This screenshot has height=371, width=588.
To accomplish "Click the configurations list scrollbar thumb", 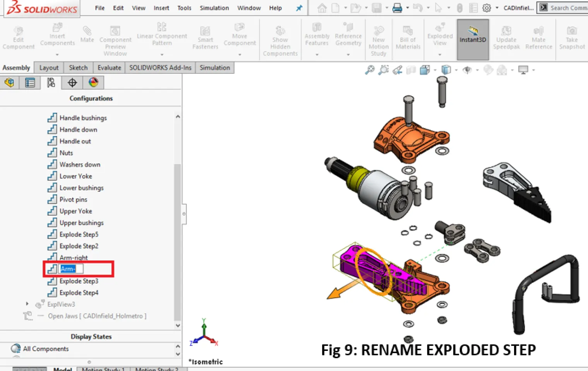I will pos(177,242).
